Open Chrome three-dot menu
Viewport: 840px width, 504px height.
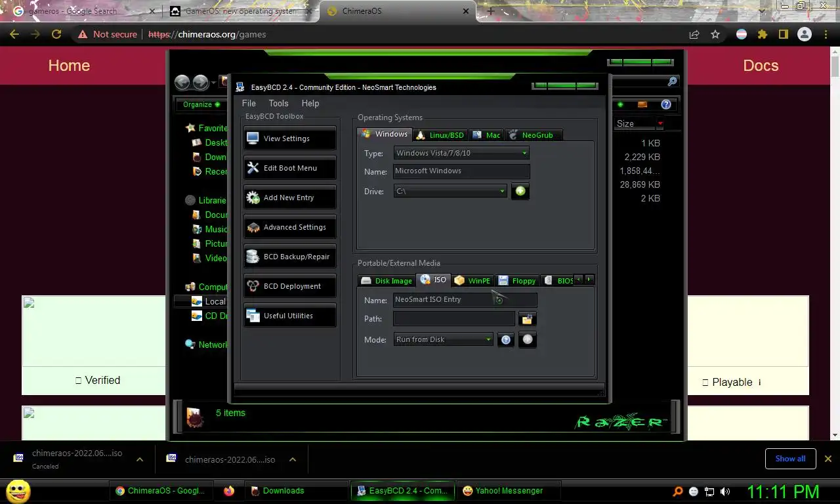coord(826,34)
